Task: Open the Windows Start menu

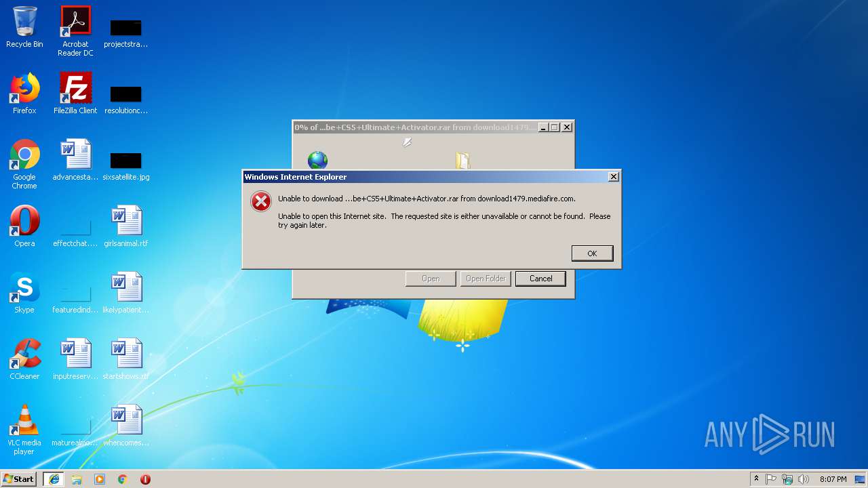Action: pyautogui.click(x=19, y=479)
